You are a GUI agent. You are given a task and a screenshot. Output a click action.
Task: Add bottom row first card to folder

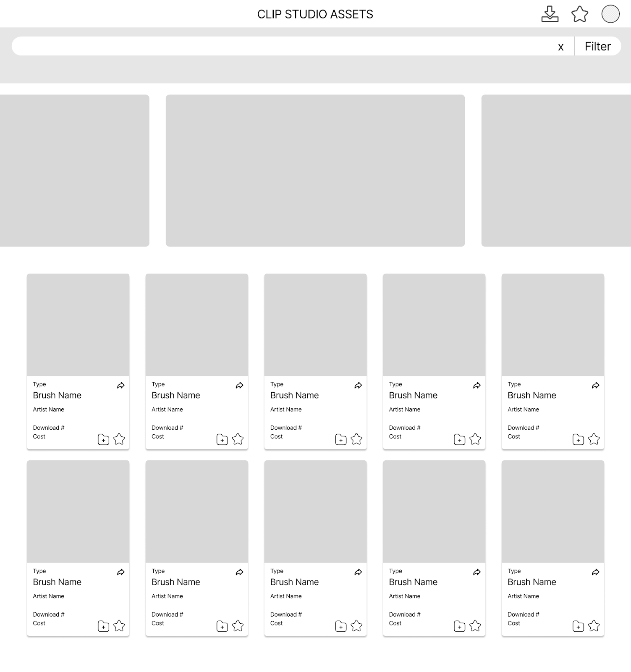[x=103, y=626]
